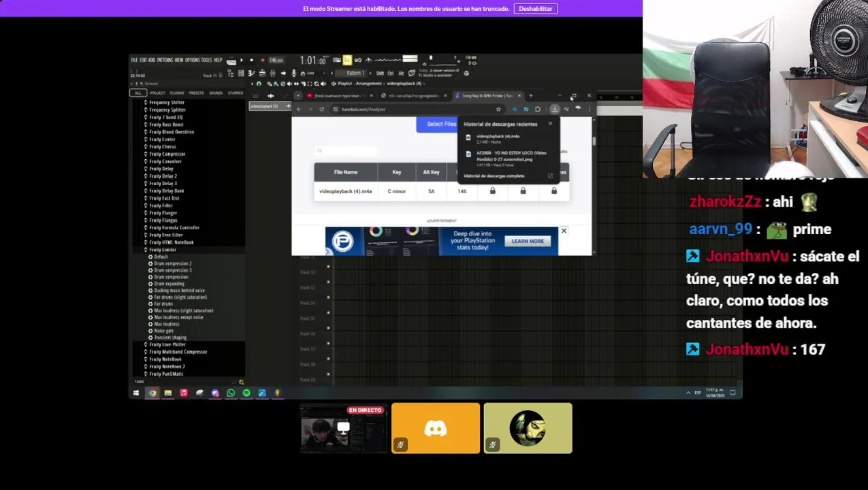Click the Fruity Love Philter plugin icon
The image size is (868, 490).
click(146, 344)
